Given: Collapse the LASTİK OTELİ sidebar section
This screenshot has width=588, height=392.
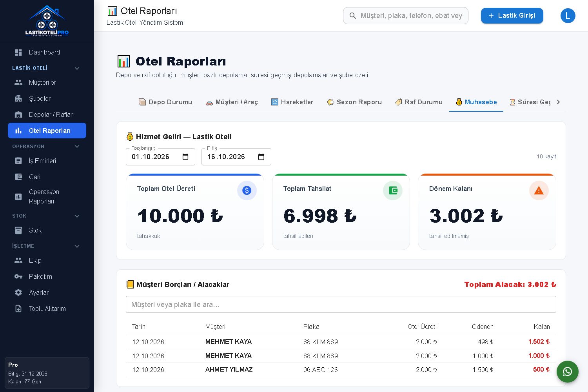Looking at the screenshot, I should tap(77, 68).
